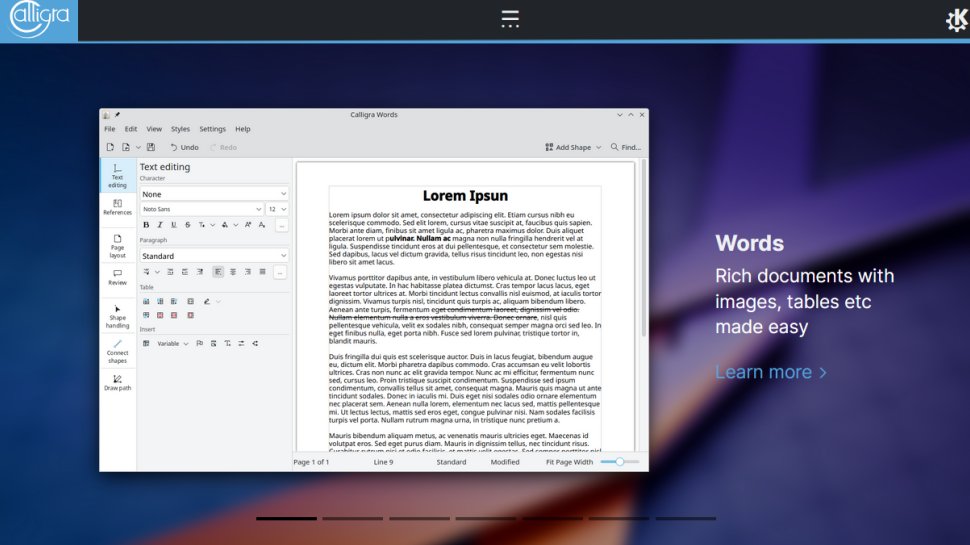
Task: Open the website hamburger menu
Action: pyautogui.click(x=510, y=19)
